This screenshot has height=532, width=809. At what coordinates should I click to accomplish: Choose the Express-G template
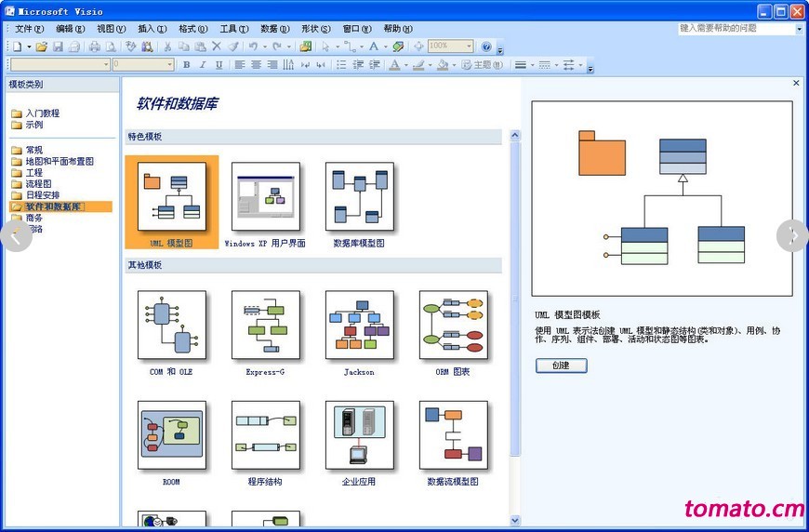click(x=265, y=333)
